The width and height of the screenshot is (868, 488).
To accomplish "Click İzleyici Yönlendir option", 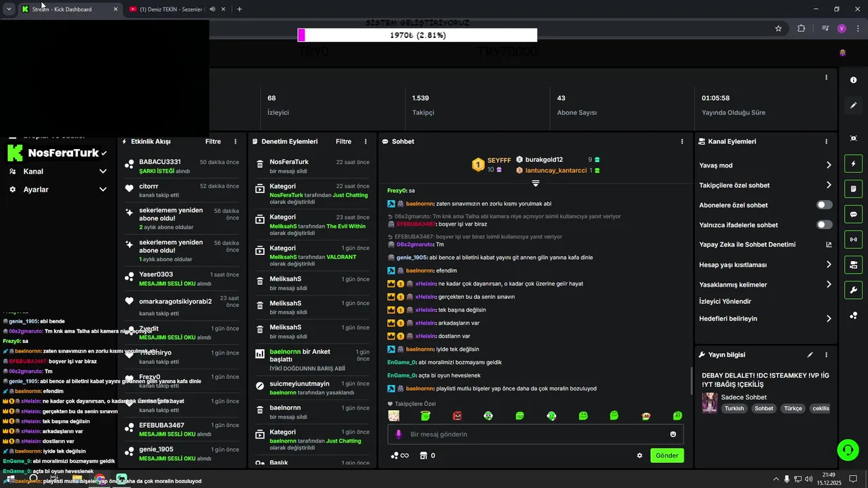I will (725, 302).
